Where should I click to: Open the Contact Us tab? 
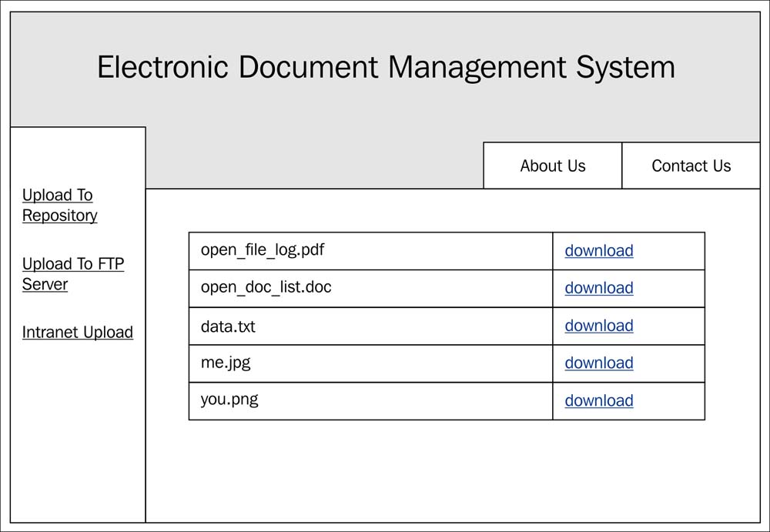point(691,166)
